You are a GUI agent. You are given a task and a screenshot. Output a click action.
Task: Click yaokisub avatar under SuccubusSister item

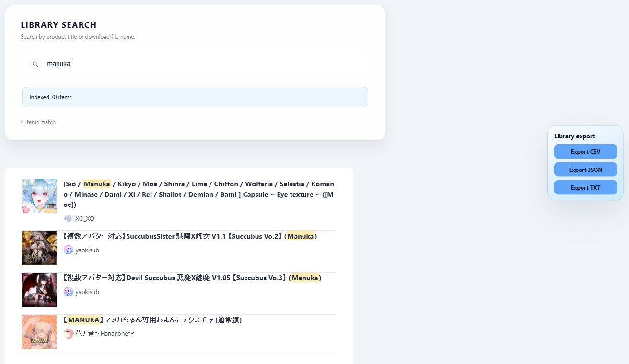69,250
